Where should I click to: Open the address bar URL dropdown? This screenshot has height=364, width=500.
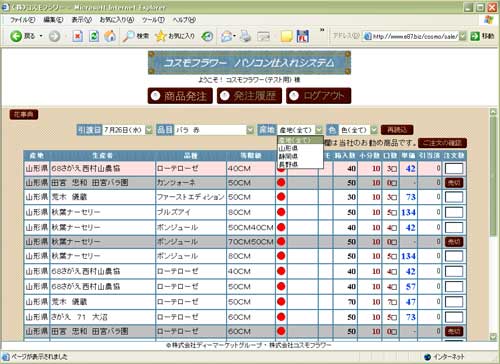(462, 36)
